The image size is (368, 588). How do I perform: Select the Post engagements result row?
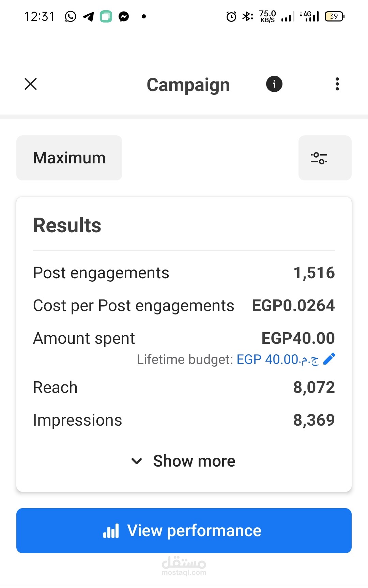(184, 273)
